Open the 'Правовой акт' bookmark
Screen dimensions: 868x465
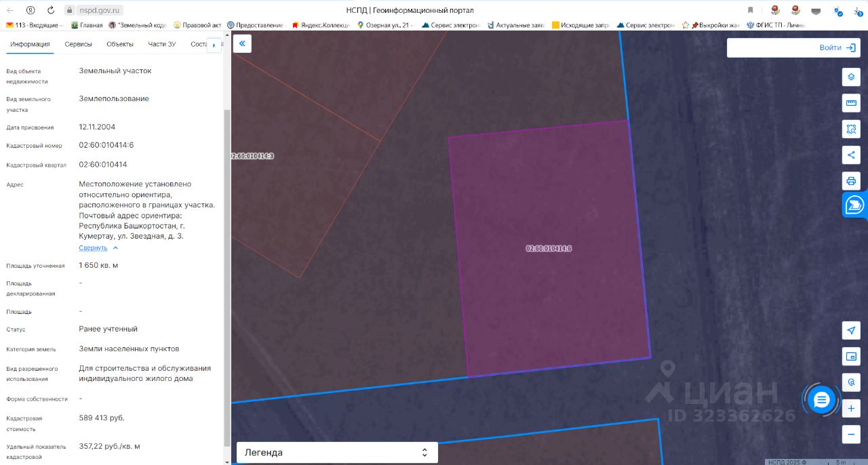[x=197, y=25]
